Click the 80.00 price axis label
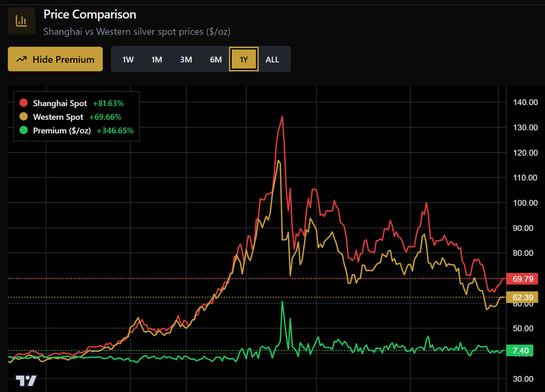Image resolution: width=545 pixels, height=392 pixels. point(523,253)
